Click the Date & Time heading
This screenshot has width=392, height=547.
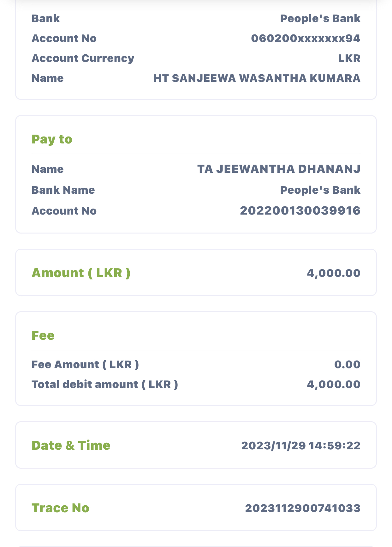pos(71,446)
